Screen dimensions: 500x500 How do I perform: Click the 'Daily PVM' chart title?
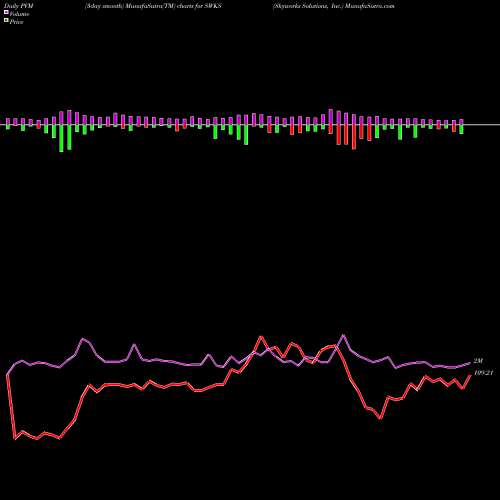pos(19,6)
